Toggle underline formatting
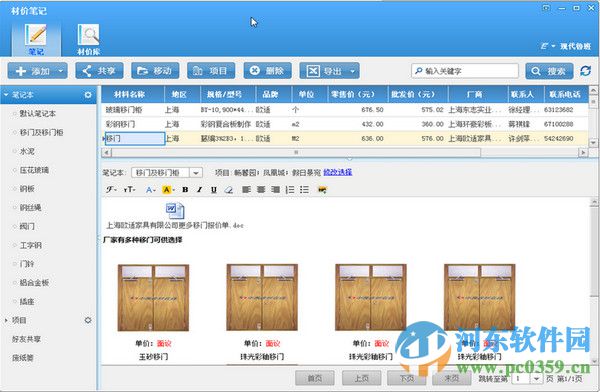The height and width of the screenshot is (392, 600). 214,189
